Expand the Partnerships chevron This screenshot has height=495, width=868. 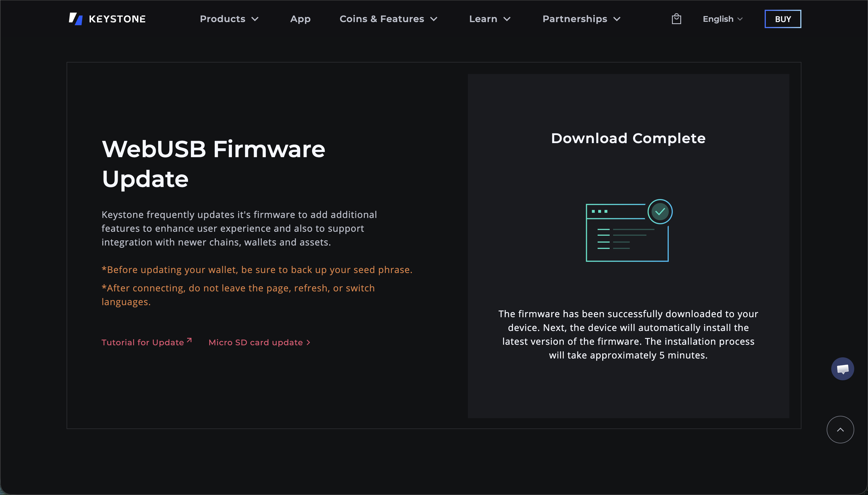[617, 19]
